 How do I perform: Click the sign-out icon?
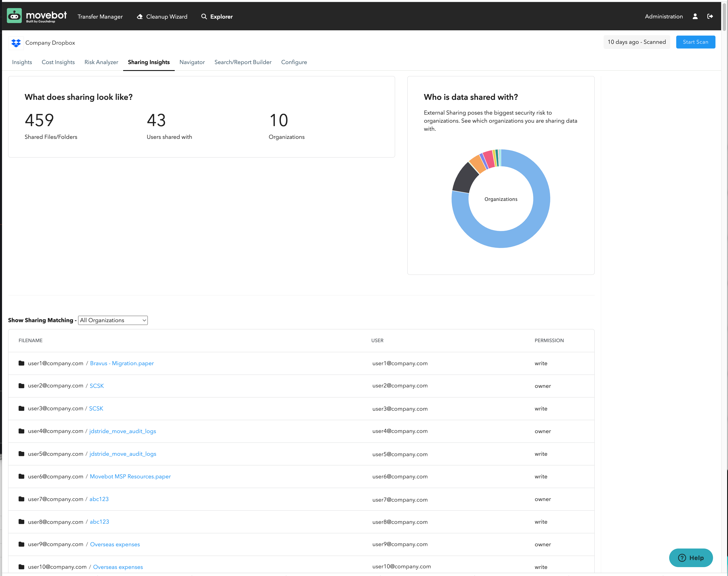click(x=710, y=16)
